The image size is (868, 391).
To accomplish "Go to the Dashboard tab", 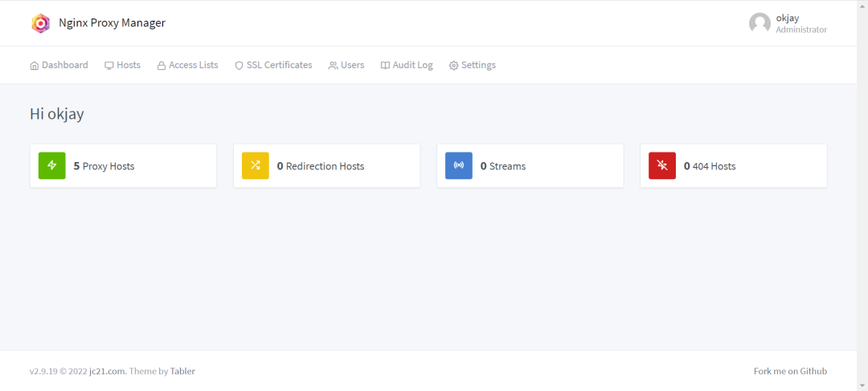I will coord(59,65).
